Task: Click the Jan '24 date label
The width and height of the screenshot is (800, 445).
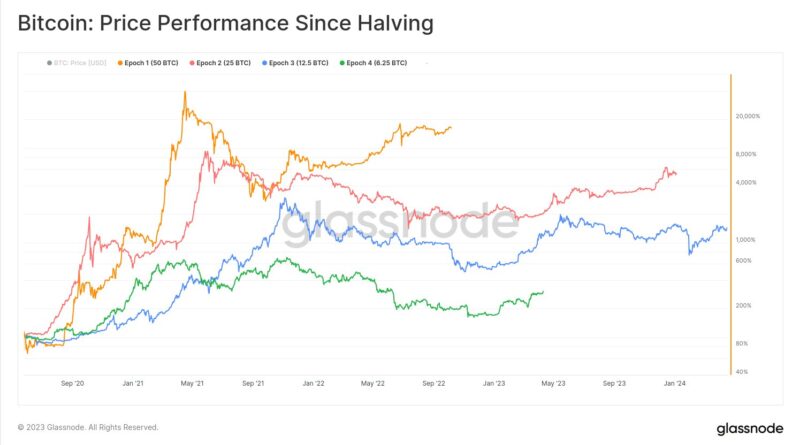Action: [675, 383]
